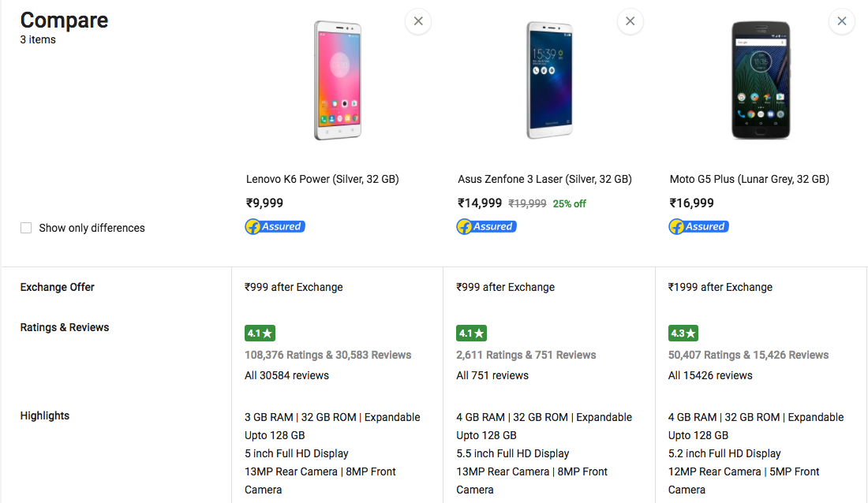This screenshot has height=503, width=868.
Task: Open Asus Zenfone 3 Laser phone image
Action: [x=549, y=80]
